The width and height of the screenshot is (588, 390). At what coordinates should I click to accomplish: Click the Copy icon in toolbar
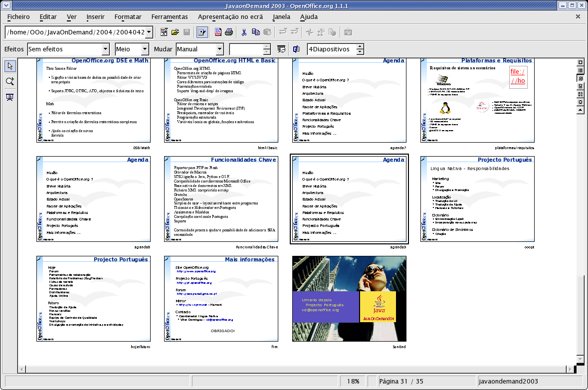pyautogui.click(x=256, y=32)
